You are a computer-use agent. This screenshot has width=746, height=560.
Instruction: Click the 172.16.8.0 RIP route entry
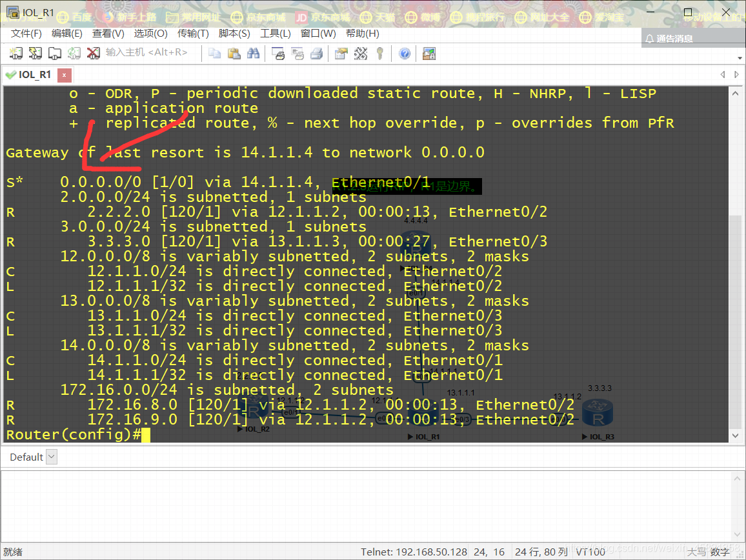290,405
